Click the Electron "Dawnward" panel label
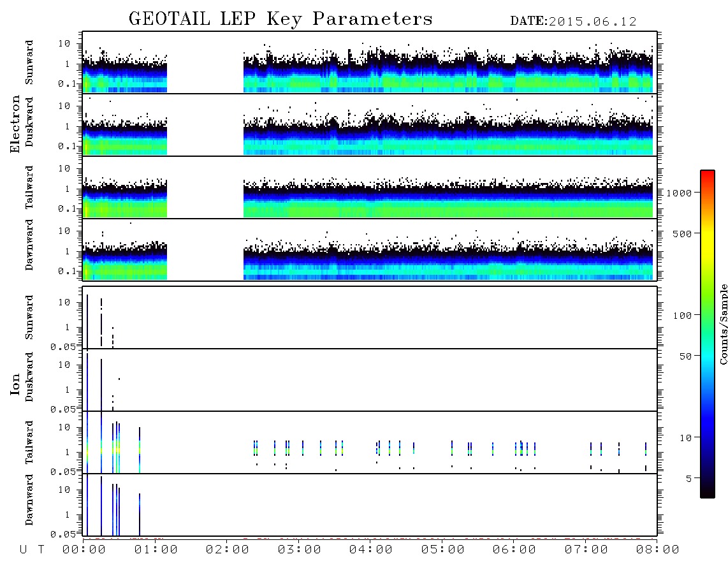 (x=29, y=245)
